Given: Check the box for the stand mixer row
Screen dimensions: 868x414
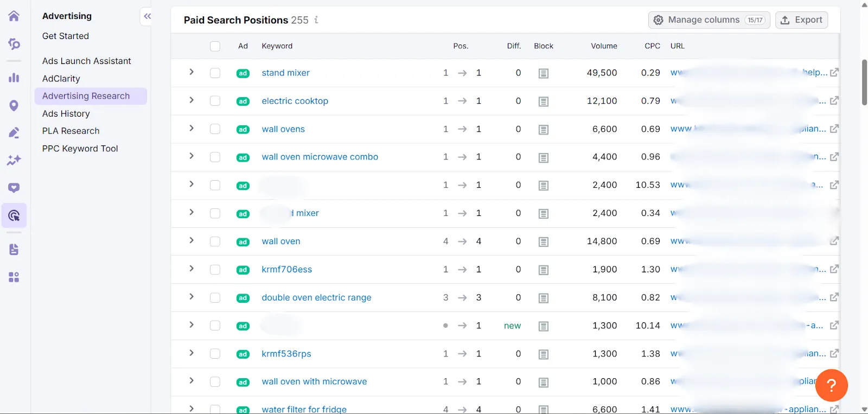Looking at the screenshot, I should (215, 73).
